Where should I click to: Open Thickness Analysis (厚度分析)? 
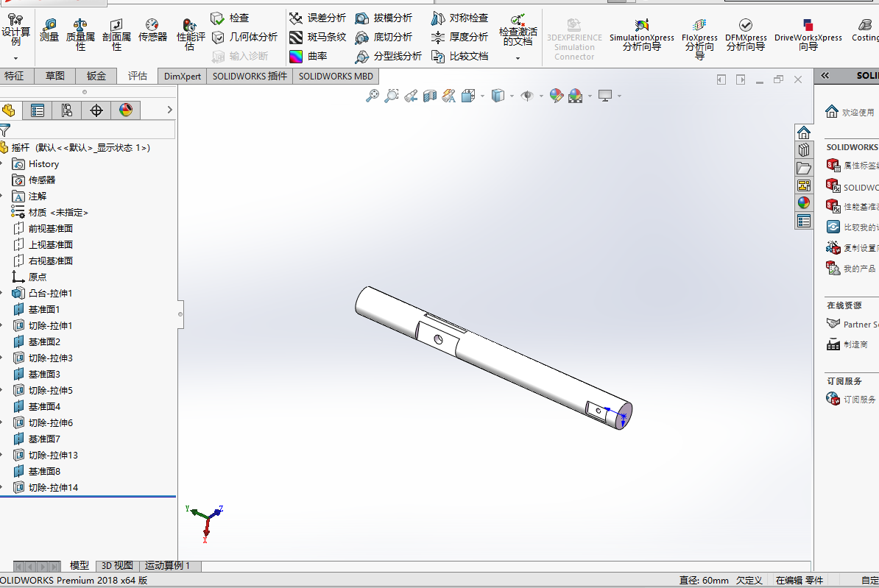tap(459, 37)
